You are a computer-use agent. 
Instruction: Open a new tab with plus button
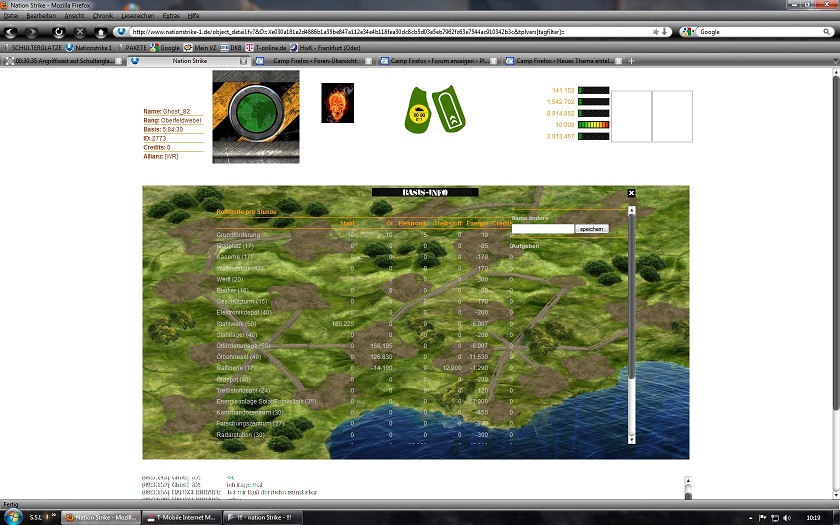632,61
